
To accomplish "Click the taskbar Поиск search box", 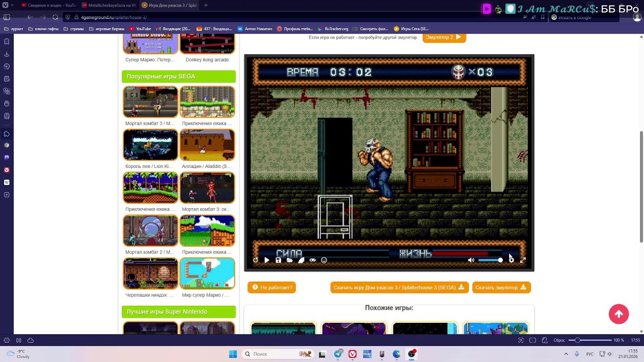I will point(277,354).
